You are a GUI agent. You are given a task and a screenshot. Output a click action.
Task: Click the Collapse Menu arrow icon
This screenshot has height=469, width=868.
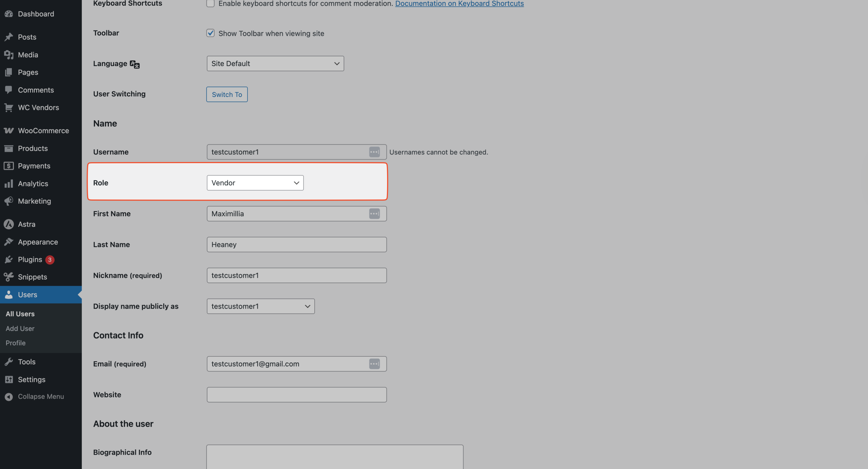pos(9,396)
